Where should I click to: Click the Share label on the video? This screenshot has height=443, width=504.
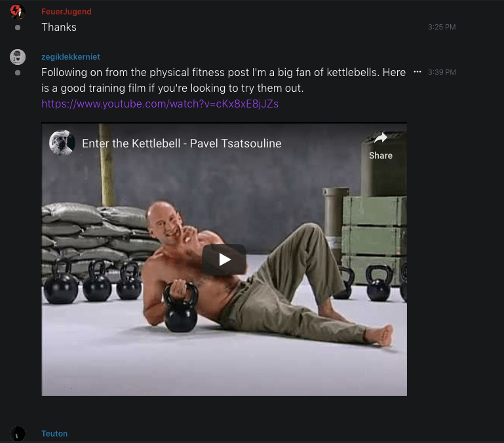pos(381,155)
